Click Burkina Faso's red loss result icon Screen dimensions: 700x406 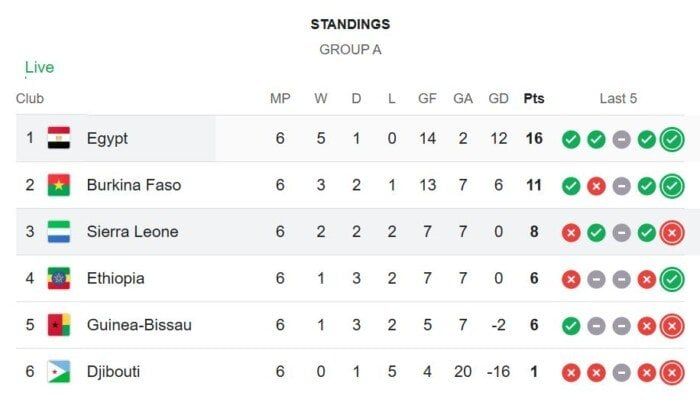point(596,186)
